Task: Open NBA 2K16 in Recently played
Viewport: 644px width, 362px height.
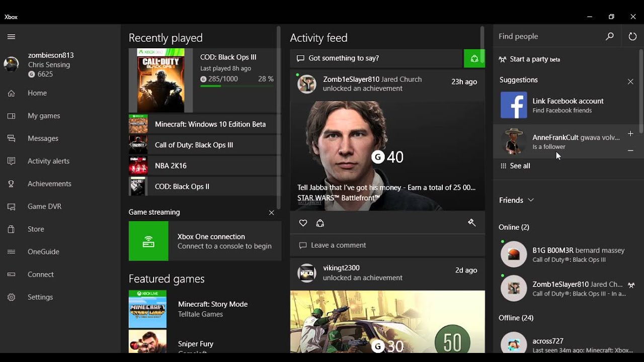Action: pos(204,165)
